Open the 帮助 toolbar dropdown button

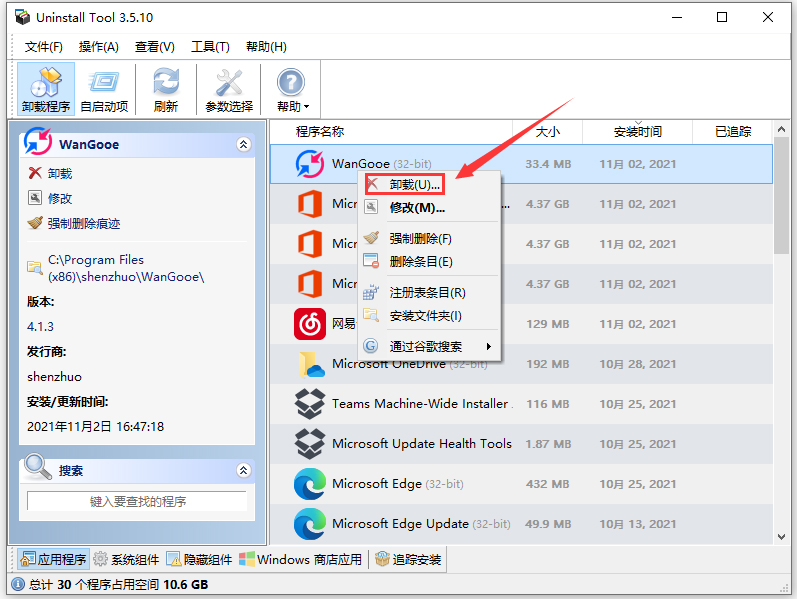[292, 88]
